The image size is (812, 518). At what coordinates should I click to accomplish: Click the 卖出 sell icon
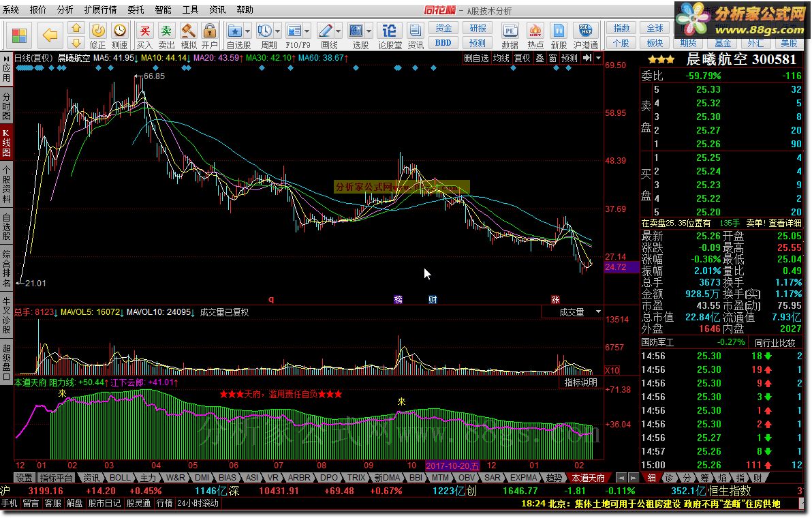pos(166,35)
